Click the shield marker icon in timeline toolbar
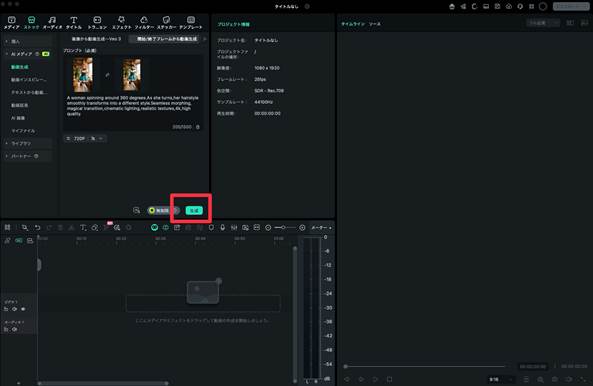This screenshot has width=593, height=386. 211,227
